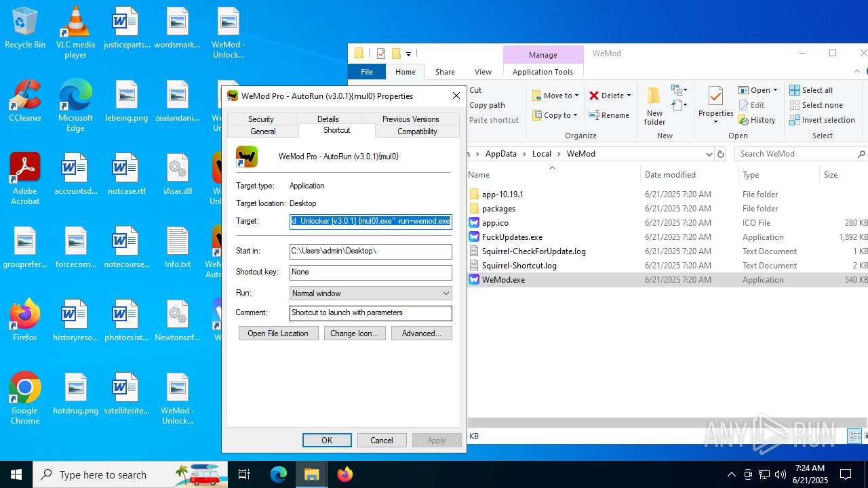Click the Open File Location button

[278, 333]
